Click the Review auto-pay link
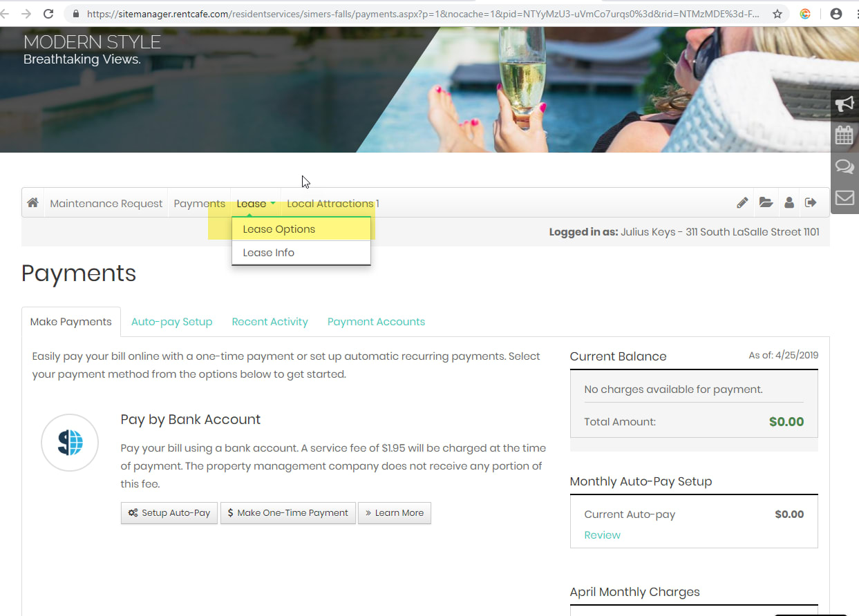The height and width of the screenshot is (616, 859). pyautogui.click(x=602, y=535)
